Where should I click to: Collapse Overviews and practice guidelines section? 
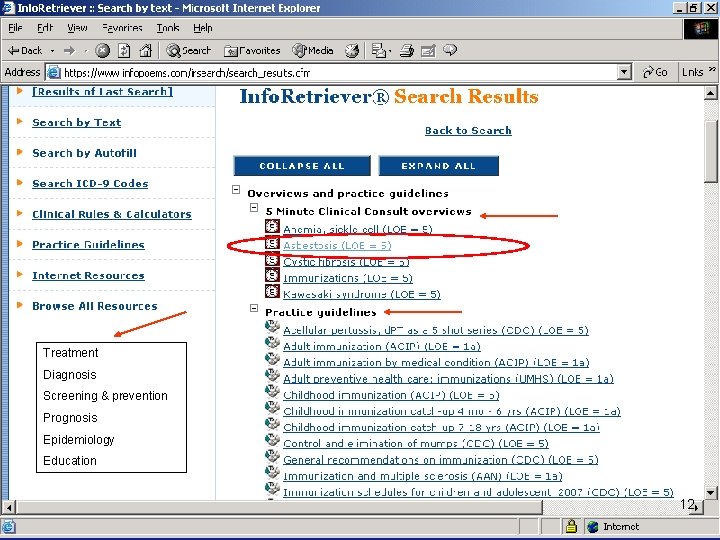236,189
